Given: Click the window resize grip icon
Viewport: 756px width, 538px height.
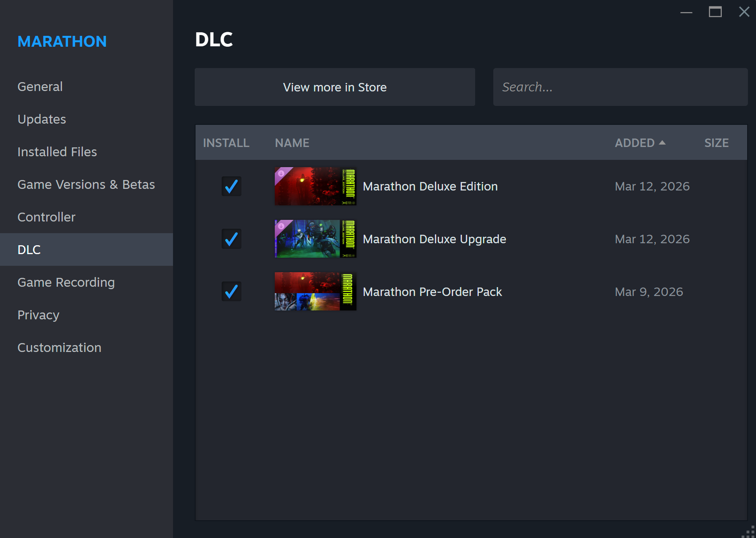Looking at the screenshot, I should (x=749, y=531).
